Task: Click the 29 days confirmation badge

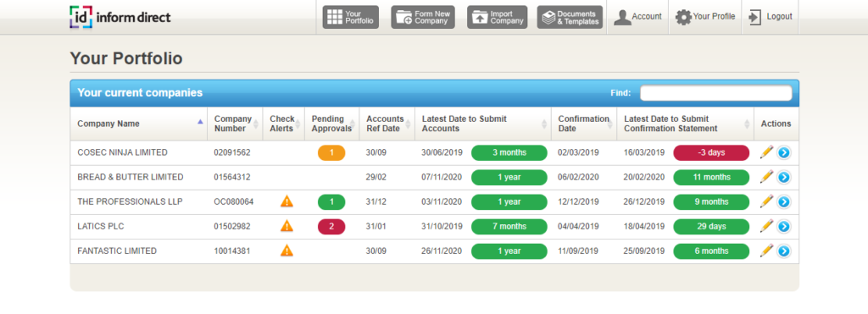Action: [711, 227]
